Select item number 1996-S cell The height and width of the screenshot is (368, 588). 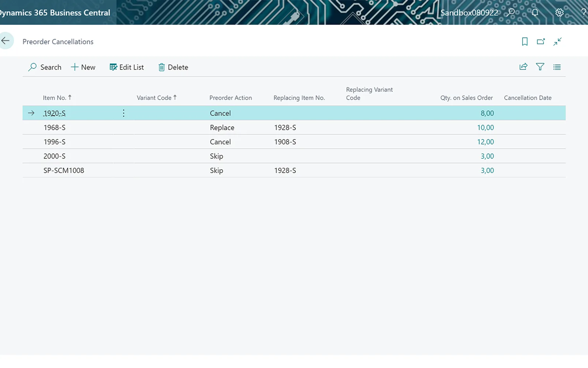click(54, 142)
